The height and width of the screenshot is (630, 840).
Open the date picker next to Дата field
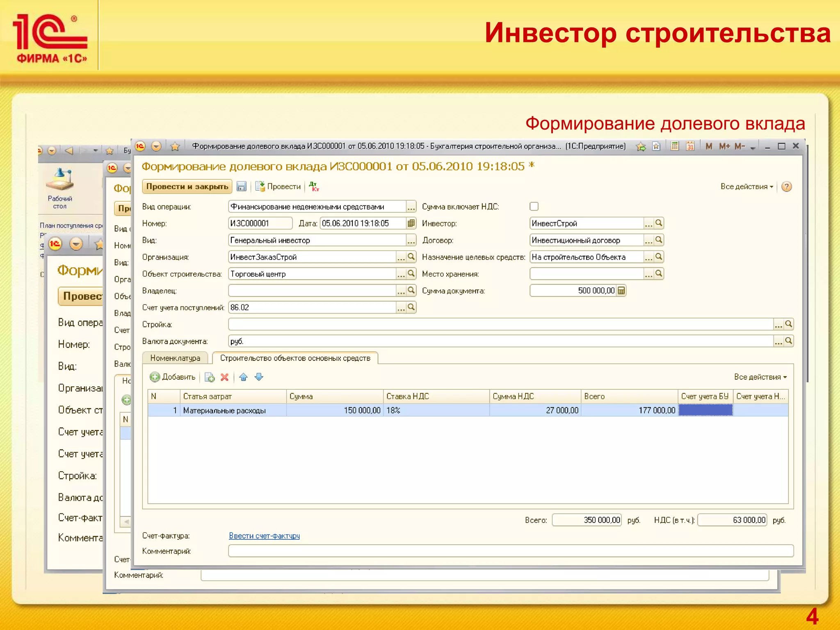411,223
